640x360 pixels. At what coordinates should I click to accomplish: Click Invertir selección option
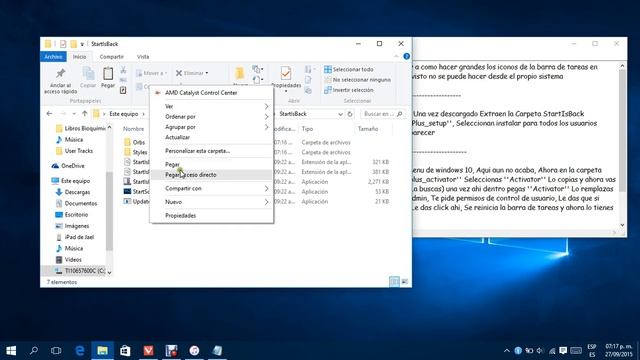[349, 90]
